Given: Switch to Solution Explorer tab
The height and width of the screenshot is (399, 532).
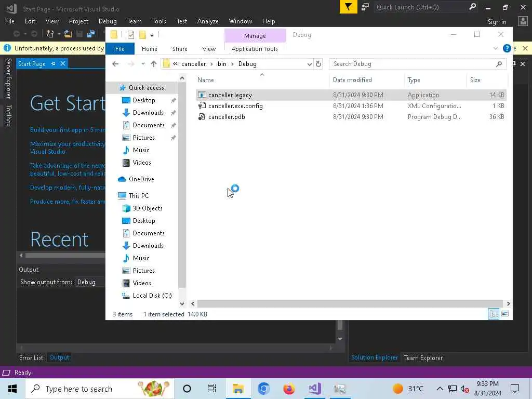Looking at the screenshot, I should [375, 357].
